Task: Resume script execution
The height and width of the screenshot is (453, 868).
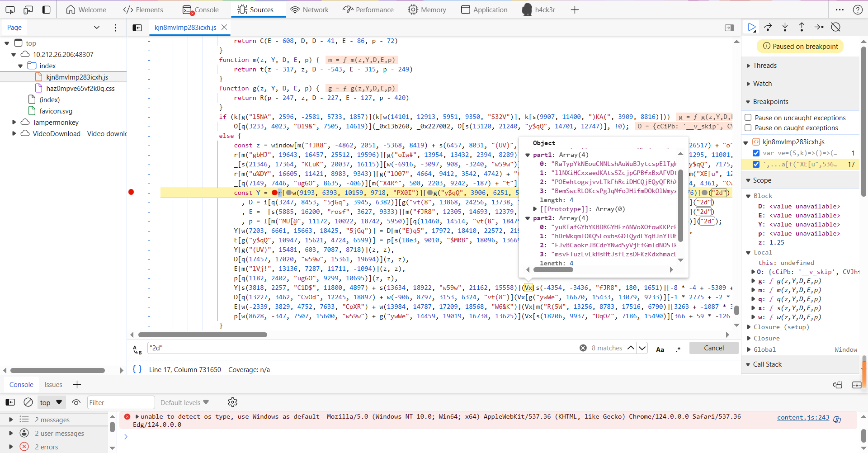Action: 751,27
